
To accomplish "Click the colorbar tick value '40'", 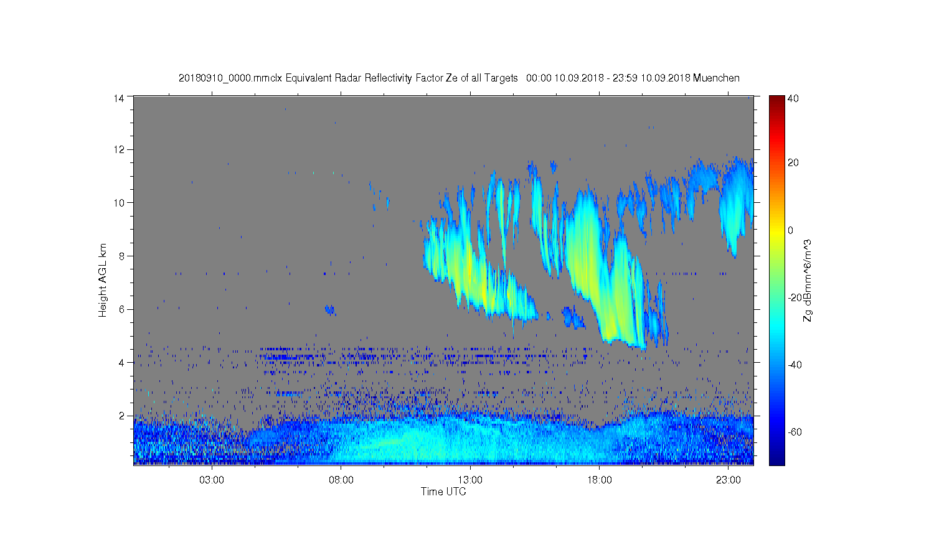I will (793, 98).
